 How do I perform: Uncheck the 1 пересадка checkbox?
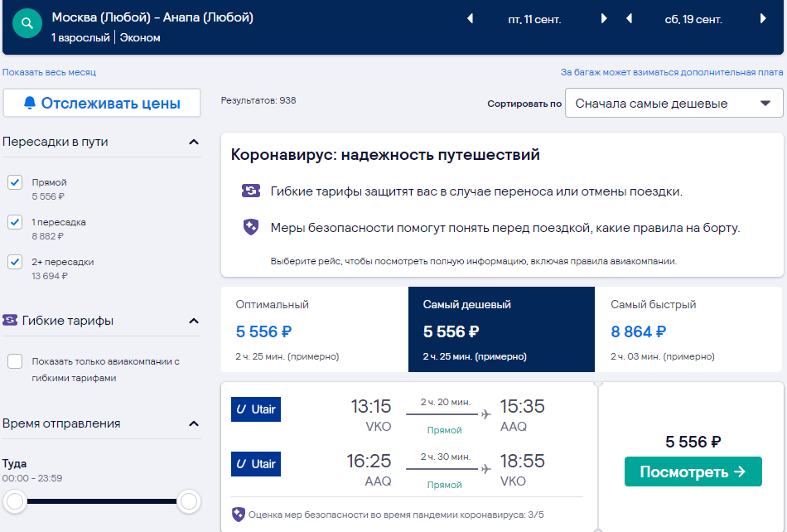[x=15, y=222]
